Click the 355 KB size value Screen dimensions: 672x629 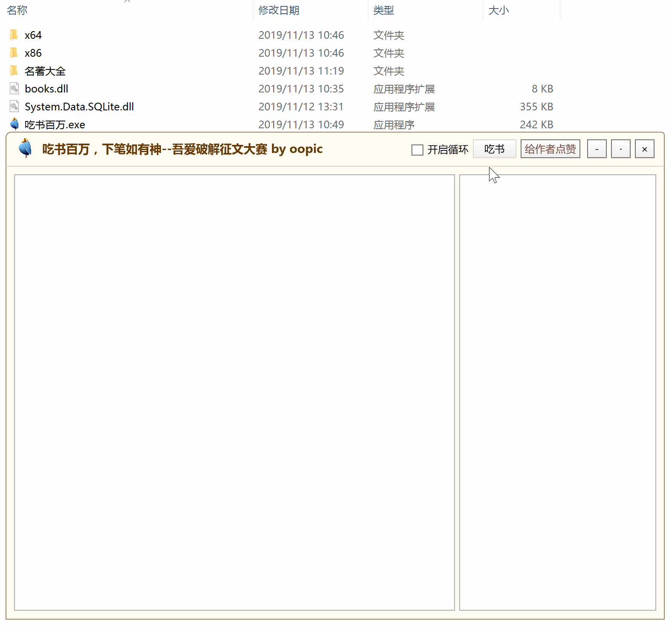[536, 107]
